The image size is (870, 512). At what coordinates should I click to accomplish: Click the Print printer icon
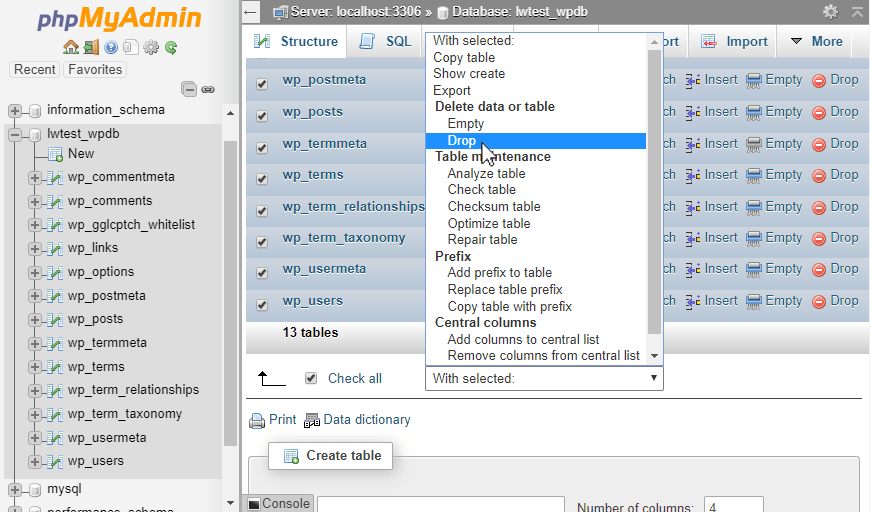(257, 421)
